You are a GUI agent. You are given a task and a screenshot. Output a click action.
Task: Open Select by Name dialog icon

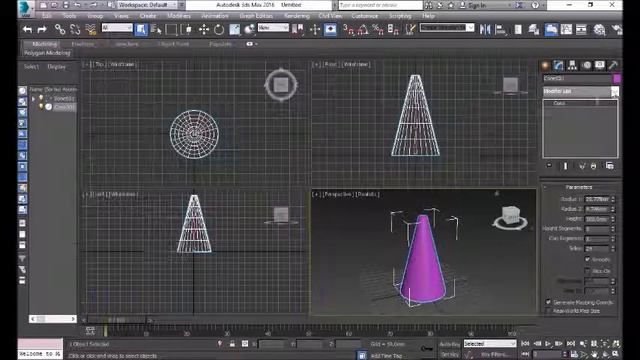tap(156, 29)
